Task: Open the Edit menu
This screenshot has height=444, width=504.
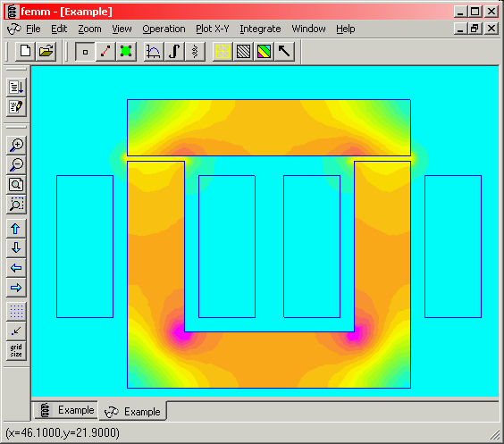Action: pos(59,29)
